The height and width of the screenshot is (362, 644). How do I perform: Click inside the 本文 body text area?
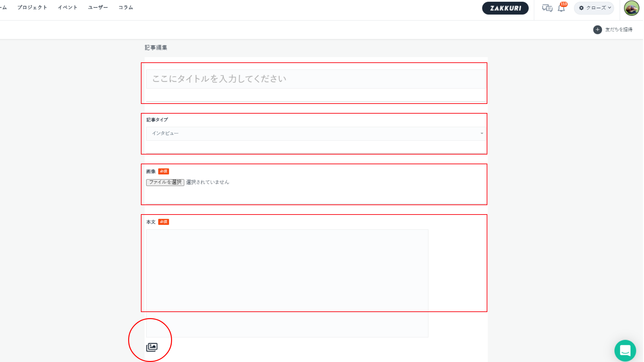(x=287, y=283)
